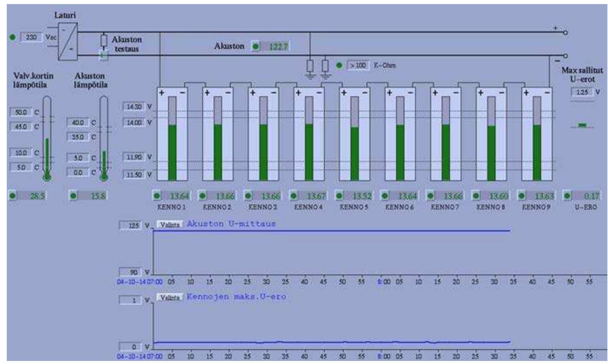Click Valitse button for Akuston U-mittaus chart

tap(170, 224)
